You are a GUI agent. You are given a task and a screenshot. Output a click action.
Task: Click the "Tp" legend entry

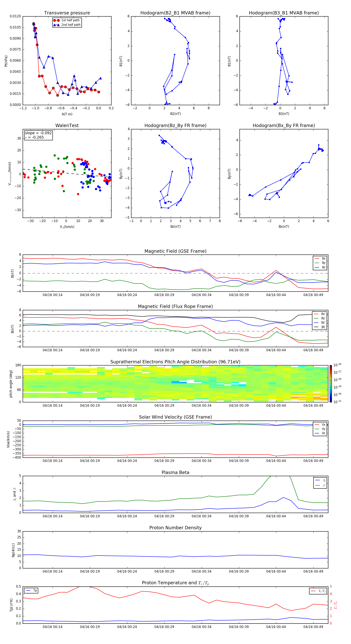31,591
